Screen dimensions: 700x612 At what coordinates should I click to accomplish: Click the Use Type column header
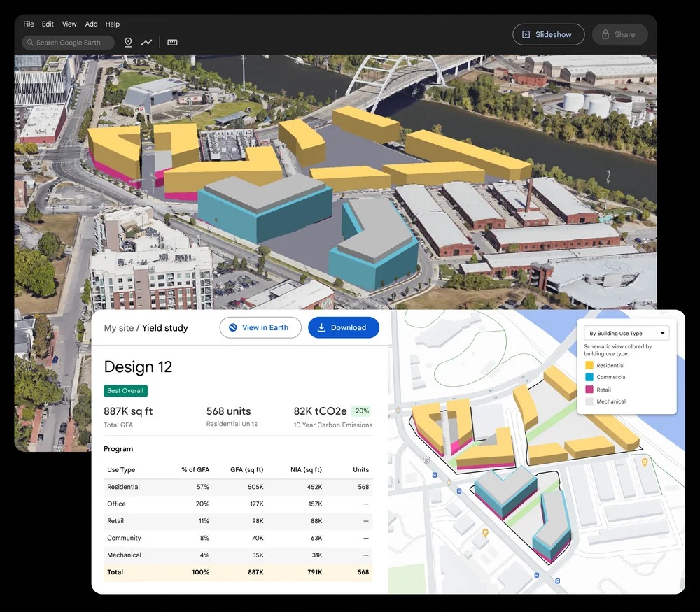click(x=121, y=470)
